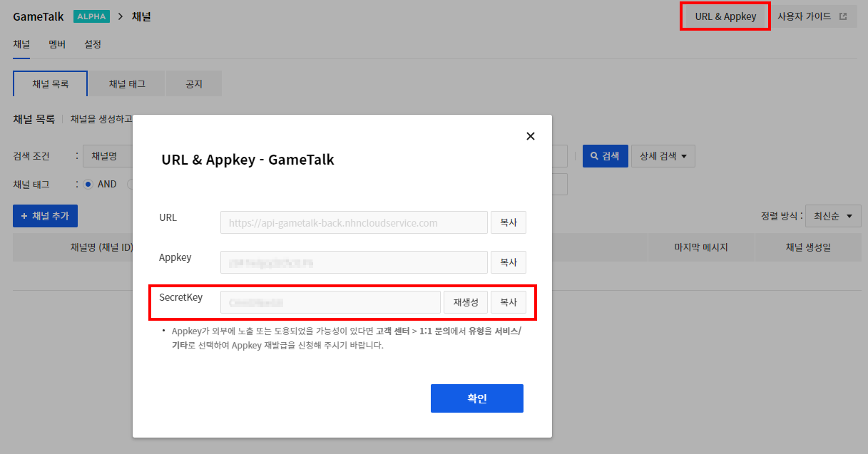
Task: Click the URL text field in the dialog
Action: tap(354, 222)
